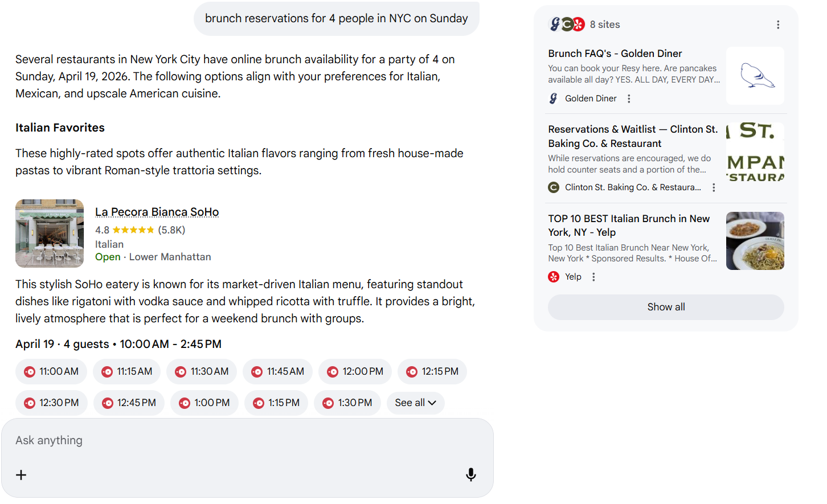827x504 pixels.
Task: Open the La Pecora Bianca SoHo link
Action: pos(157,211)
